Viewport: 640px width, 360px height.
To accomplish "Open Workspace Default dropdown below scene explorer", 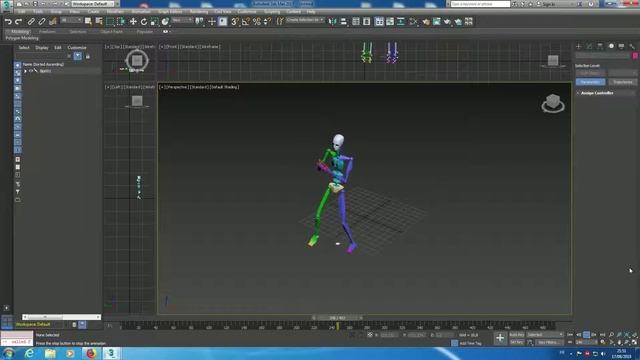I will 40,324.
